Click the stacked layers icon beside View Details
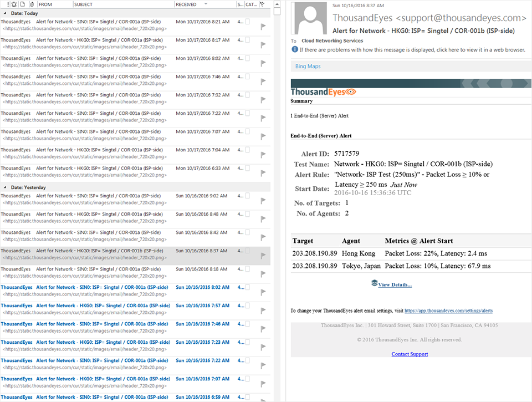Screen dimensions: 532x402 tap(374, 284)
